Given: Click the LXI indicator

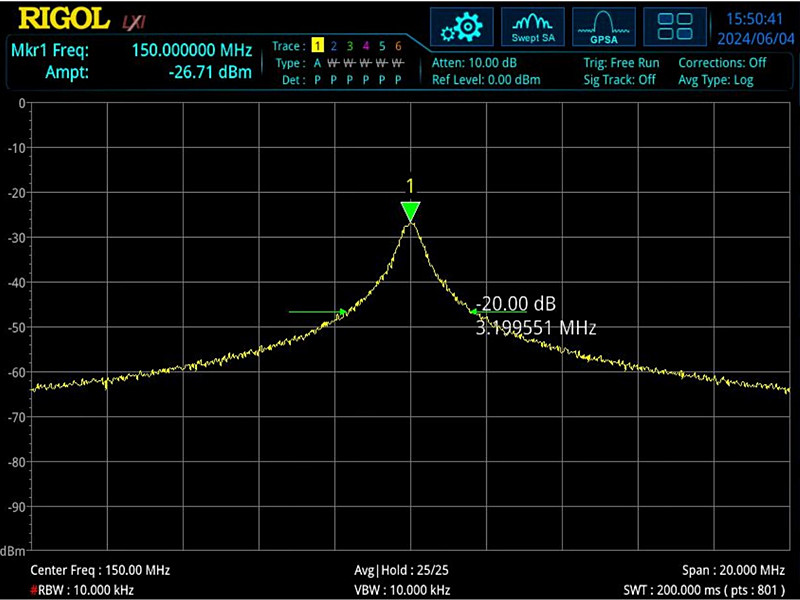Looking at the screenshot, I should [134, 22].
